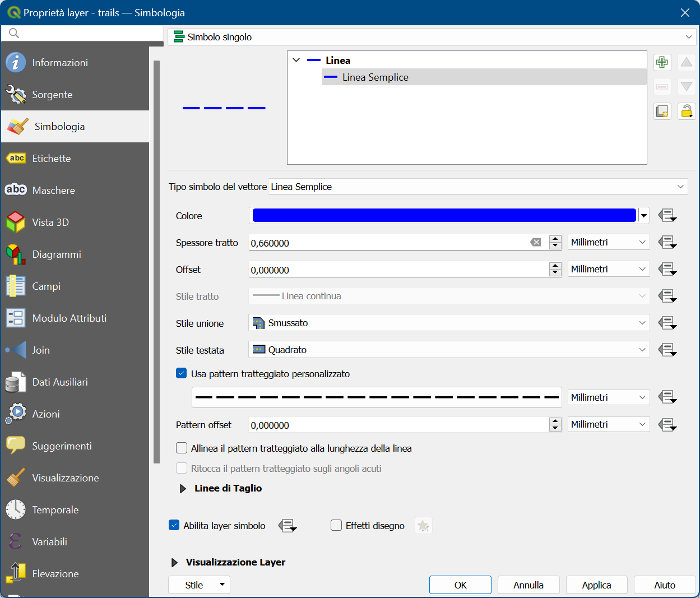700x598 pixels.
Task: Click the sidebar search field
Action: (x=82, y=33)
